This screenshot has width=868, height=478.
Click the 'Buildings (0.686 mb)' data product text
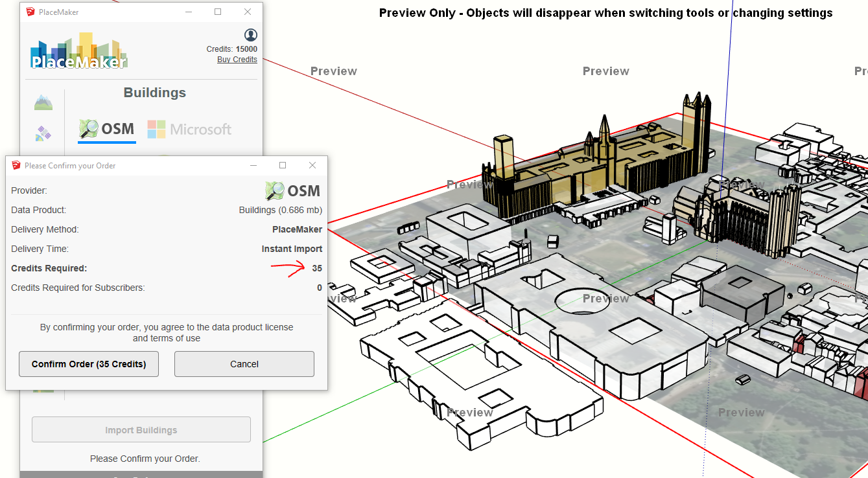[x=281, y=210]
